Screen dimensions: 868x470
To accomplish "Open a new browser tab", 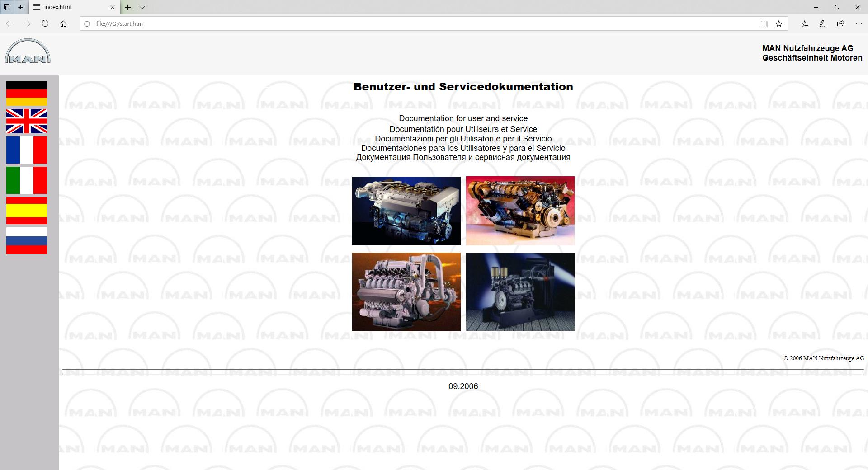I will click(128, 7).
